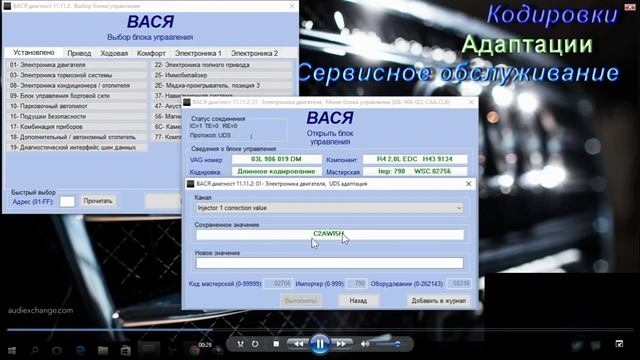Screen dimensions: 640x360
Task: Open the Store bag icon on taskbar
Action: click(125, 350)
